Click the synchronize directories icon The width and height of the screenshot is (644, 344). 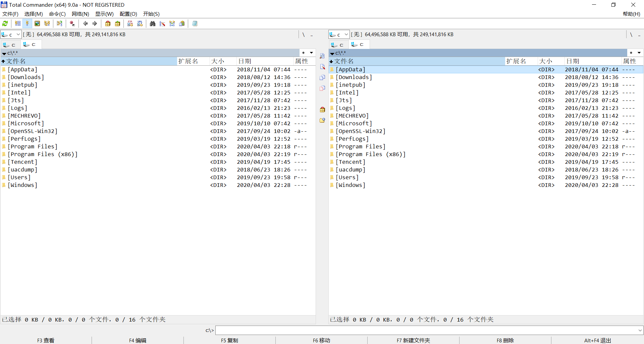click(172, 23)
